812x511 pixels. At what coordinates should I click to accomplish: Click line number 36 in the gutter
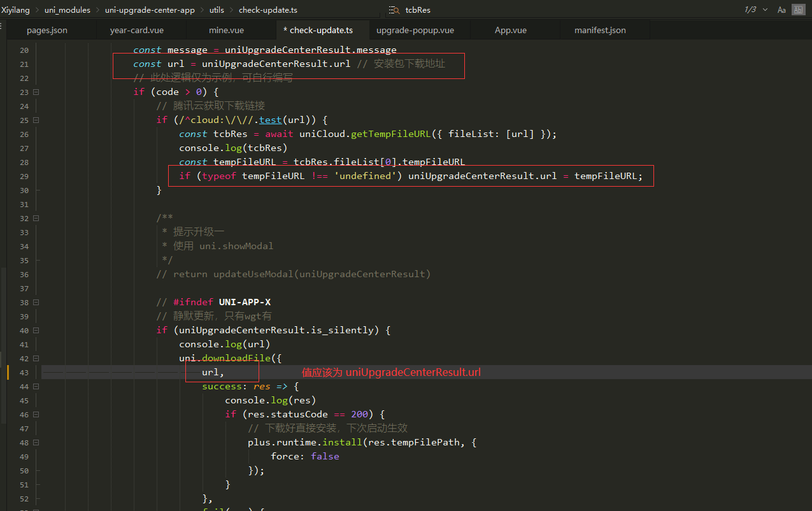(x=24, y=274)
